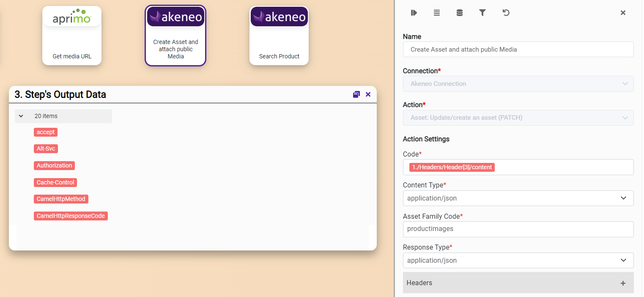Click the run step play icon
The width and height of the screenshot is (644, 297).
[414, 13]
